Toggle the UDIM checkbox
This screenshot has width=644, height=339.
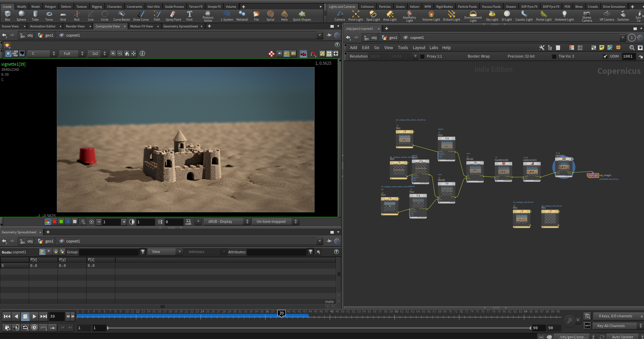click(x=605, y=57)
